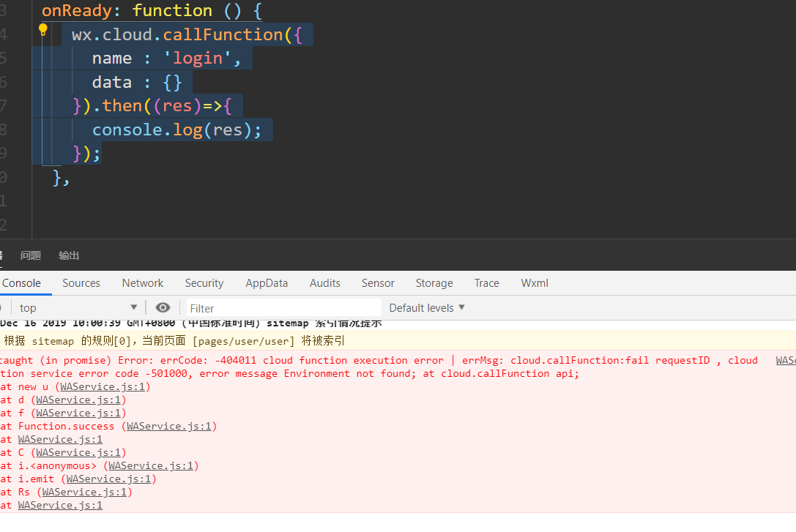Open the top context dropdown
The height and width of the screenshot is (532, 796).
point(78,308)
